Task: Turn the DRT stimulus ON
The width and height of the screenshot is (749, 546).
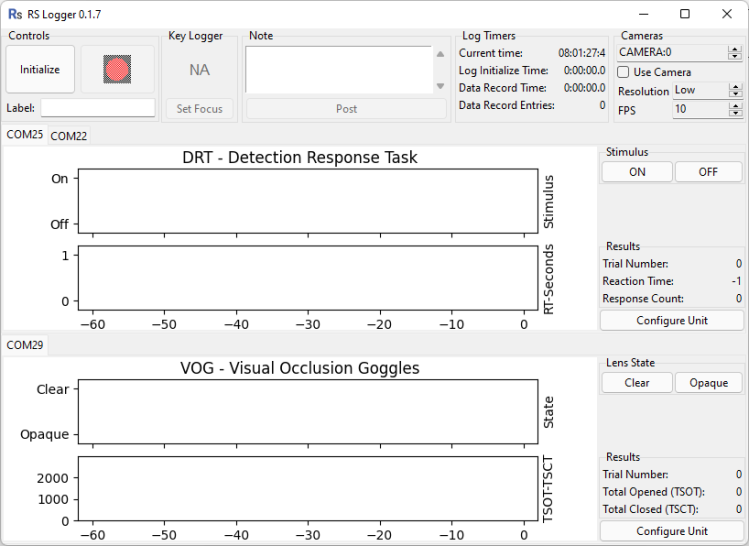Action: (x=637, y=172)
